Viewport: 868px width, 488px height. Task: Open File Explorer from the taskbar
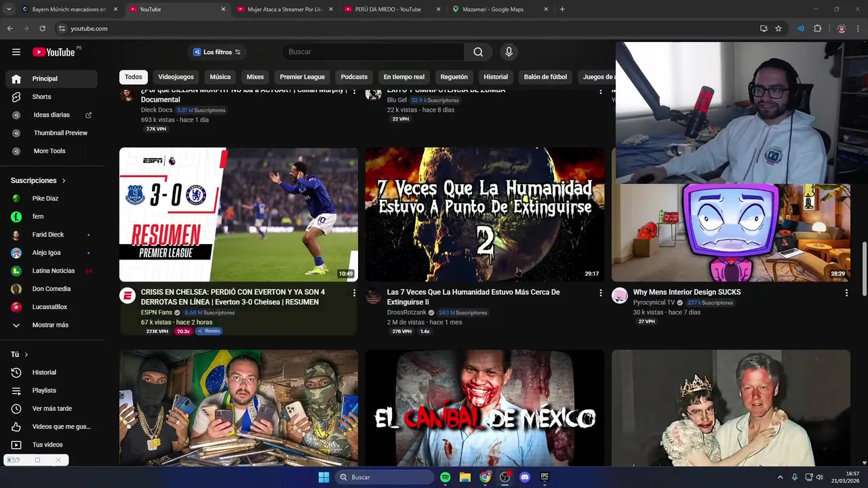point(465,477)
